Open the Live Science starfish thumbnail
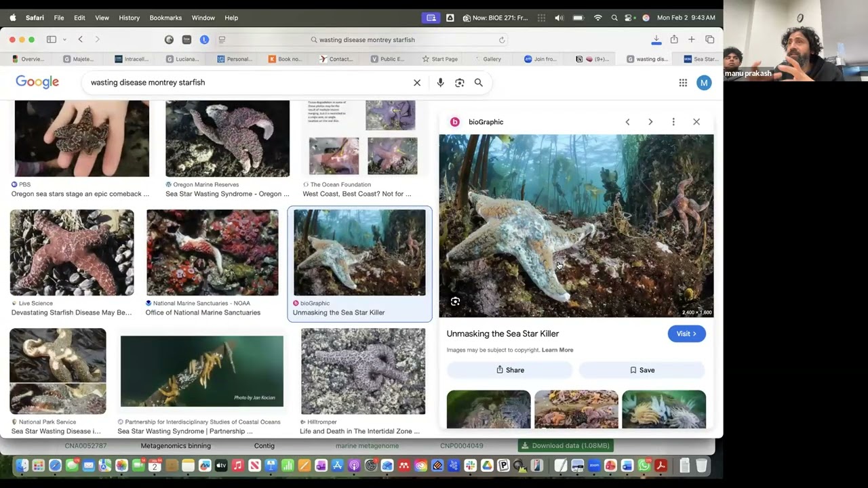Screen dimensions: 868x488 click(x=72, y=252)
